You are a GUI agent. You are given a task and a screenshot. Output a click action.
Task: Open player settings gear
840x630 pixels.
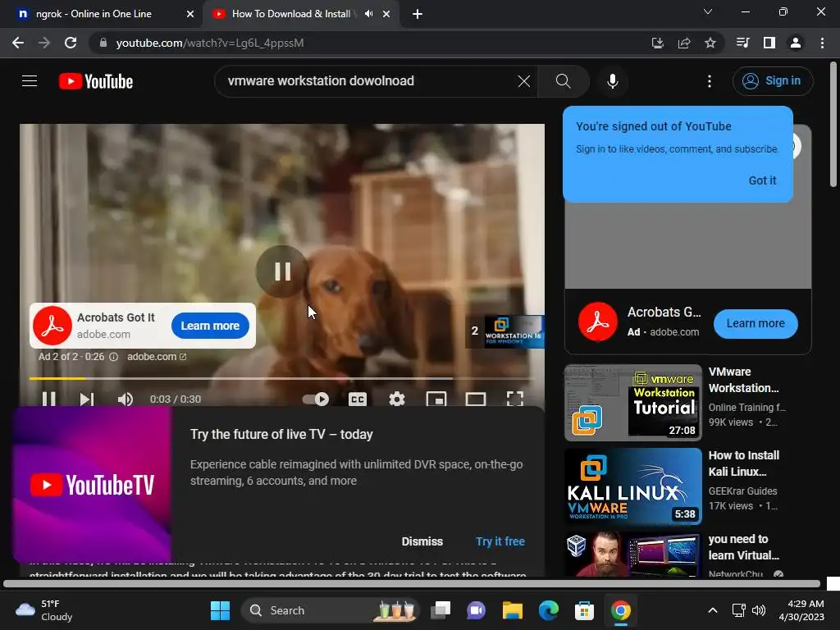click(x=397, y=399)
